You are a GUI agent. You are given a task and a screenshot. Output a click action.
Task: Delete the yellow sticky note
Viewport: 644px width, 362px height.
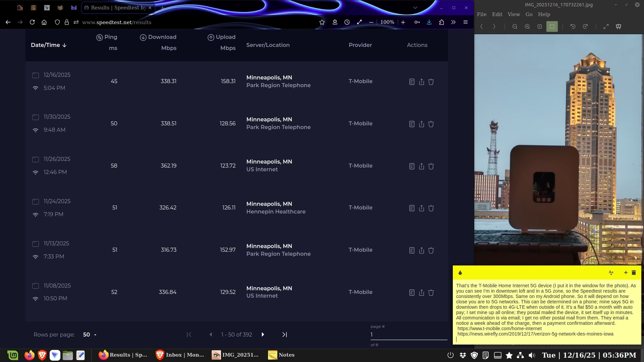click(634, 273)
